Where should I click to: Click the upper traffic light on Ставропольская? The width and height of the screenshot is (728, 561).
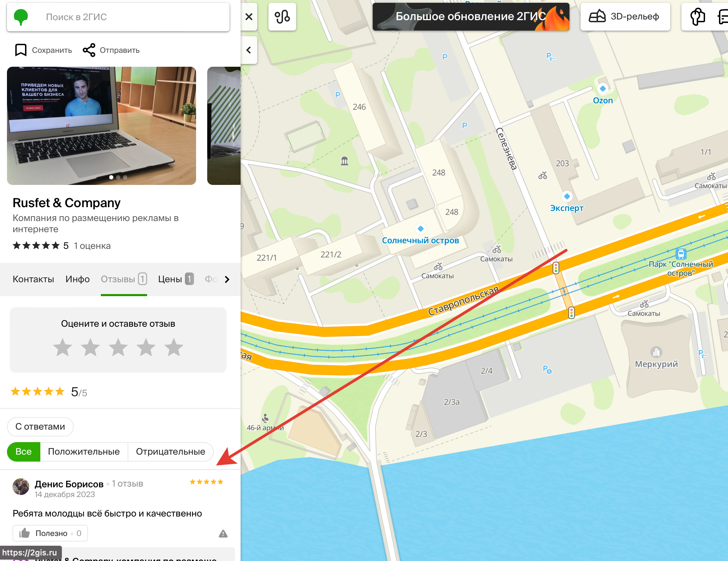point(556,268)
